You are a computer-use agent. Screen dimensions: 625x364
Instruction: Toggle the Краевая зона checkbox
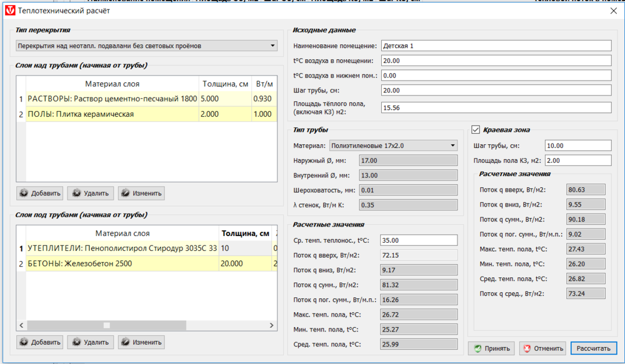[475, 130]
